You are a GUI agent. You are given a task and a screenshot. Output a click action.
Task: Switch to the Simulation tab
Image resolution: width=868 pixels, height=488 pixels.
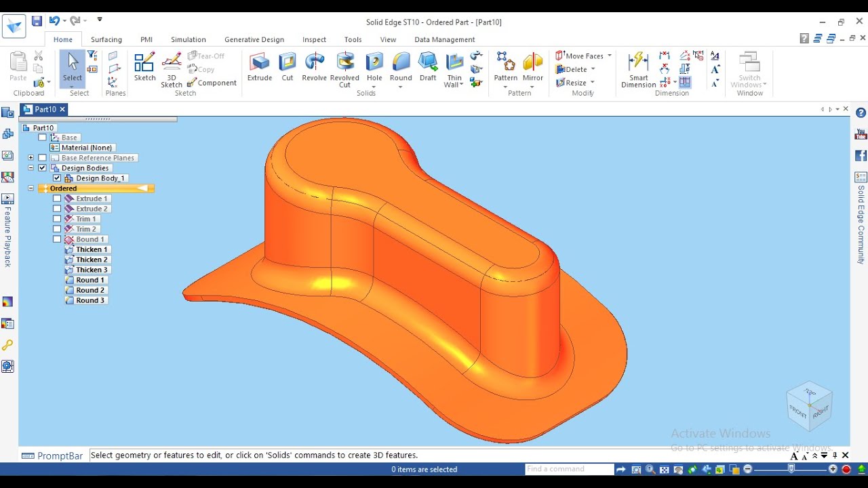pyautogui.click(x=189, y=39)
